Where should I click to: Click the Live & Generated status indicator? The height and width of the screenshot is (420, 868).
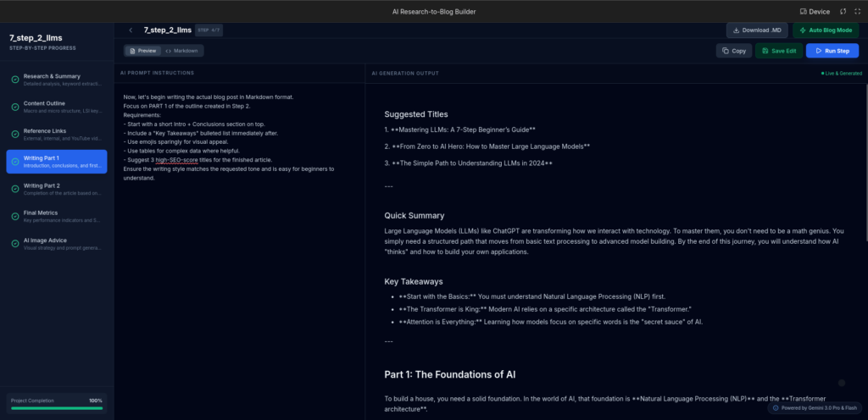click(842, 73)
